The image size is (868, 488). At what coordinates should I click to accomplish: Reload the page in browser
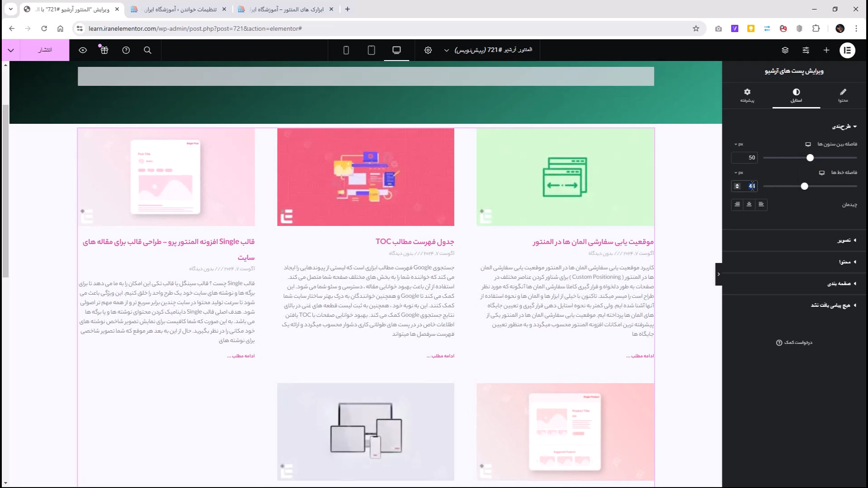click(x=44, y=28)
